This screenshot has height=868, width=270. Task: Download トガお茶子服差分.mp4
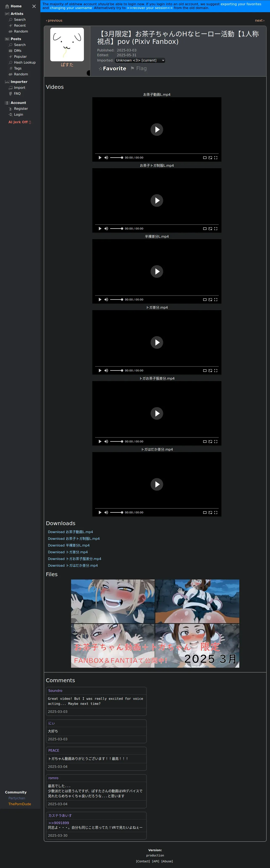pos(74,559)
